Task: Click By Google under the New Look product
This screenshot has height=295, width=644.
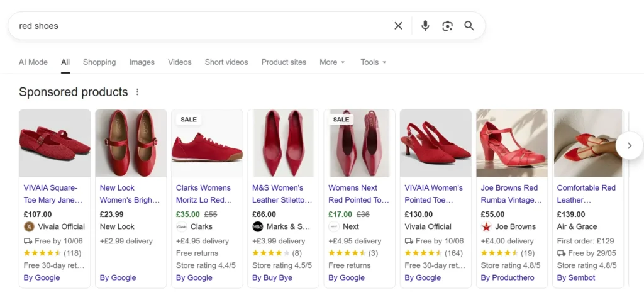Action: tap(118, 278)
